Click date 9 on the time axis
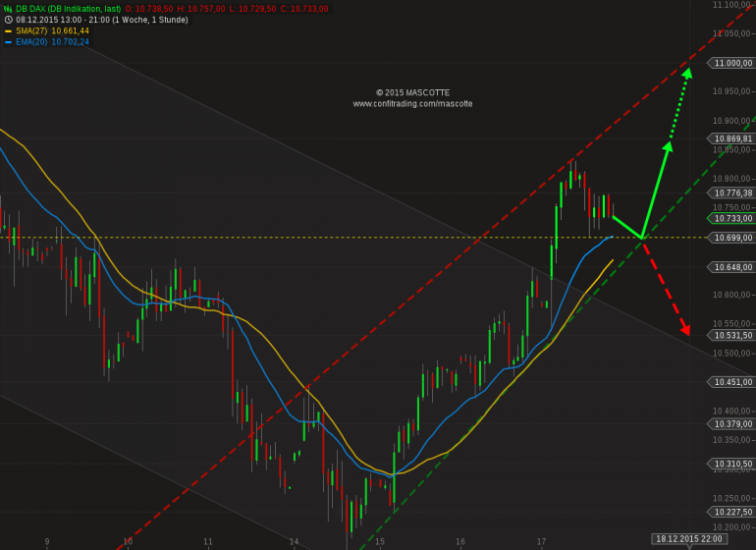Screen dimensions: 756x550 point(47,542)
